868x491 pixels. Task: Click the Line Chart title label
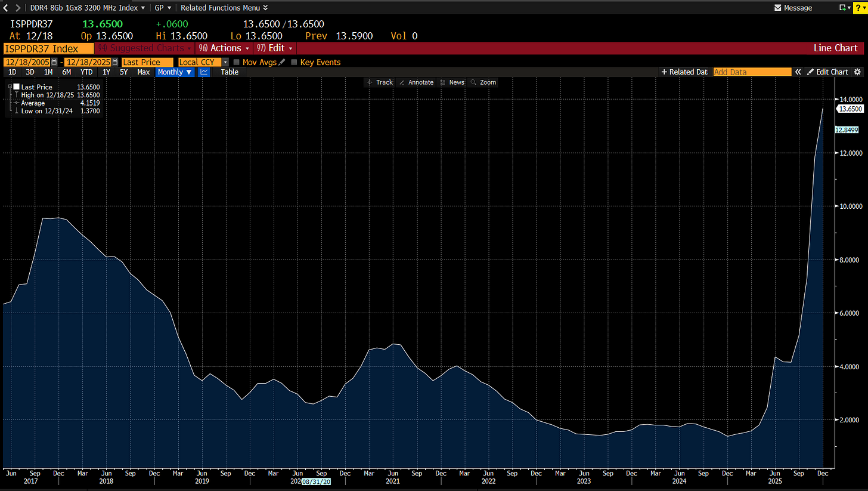[835, 48]
